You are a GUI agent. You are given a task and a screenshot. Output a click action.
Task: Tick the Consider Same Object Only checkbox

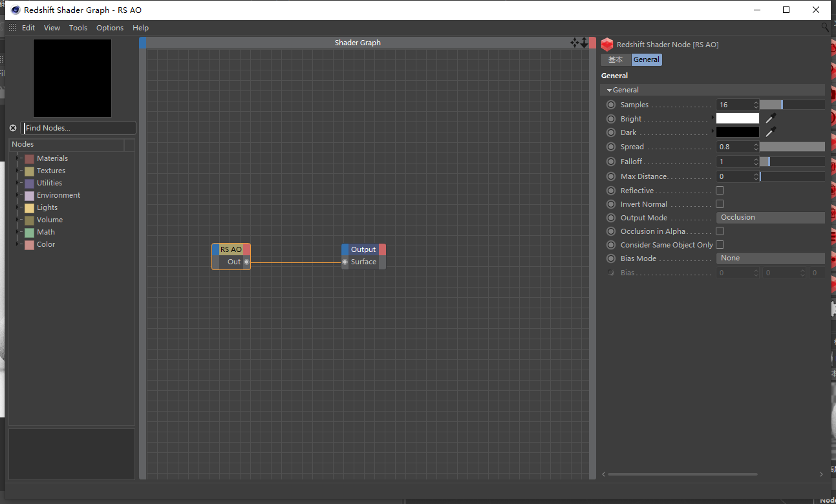720,245
